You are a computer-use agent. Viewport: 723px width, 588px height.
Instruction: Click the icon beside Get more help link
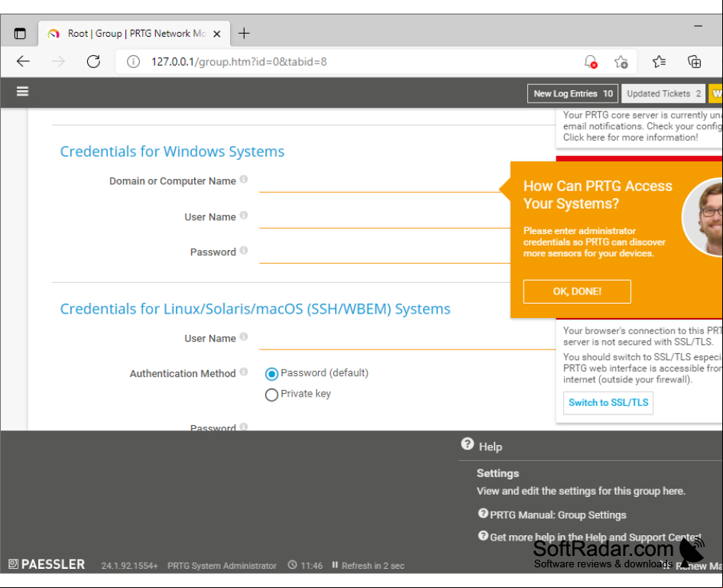(x=483, y=535)
